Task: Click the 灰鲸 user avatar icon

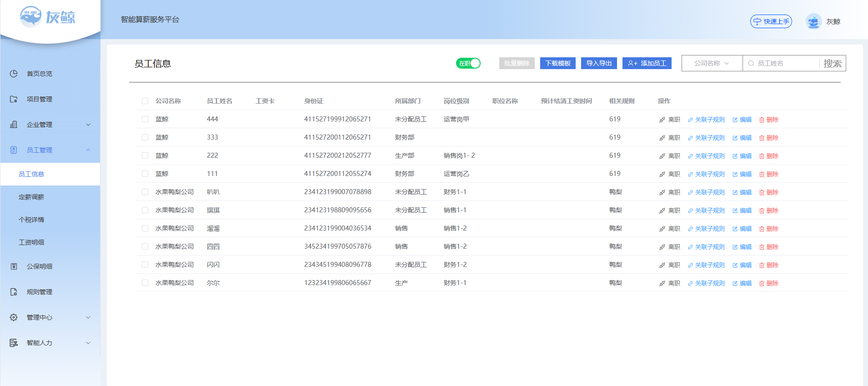Action: (x=813, y=21)
